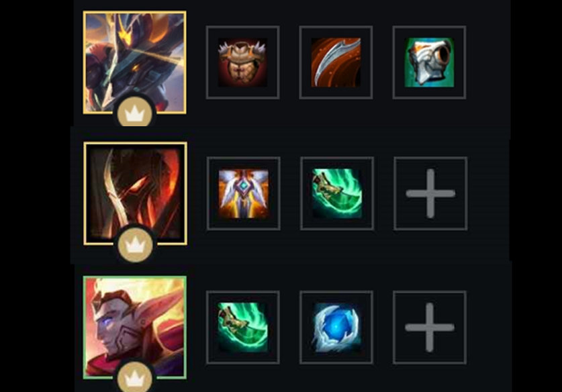Screen dimensions: 562x392
Task: Add a third item to bottom champion
Action: 430,328
